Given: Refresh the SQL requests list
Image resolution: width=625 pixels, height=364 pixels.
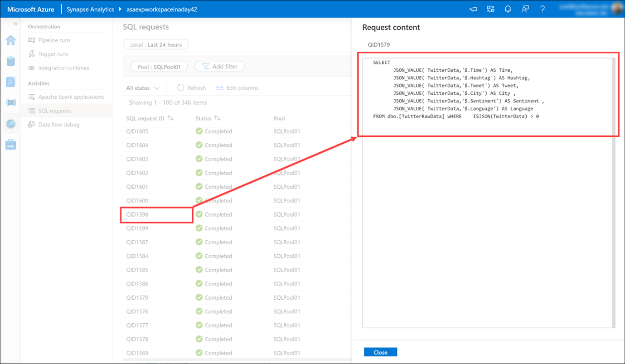Looking at the screenshot, I should click(191, 88).
